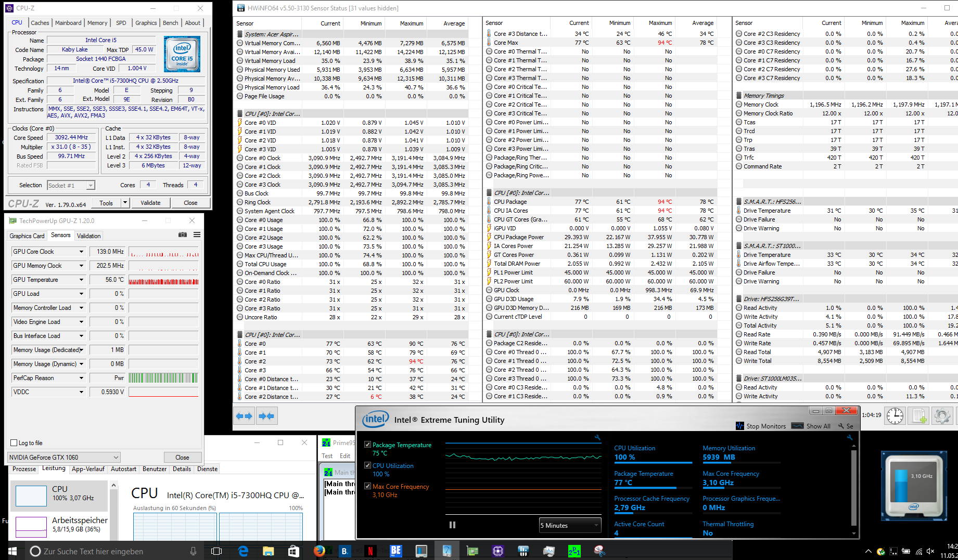Open Microsoft Store from the taskbar

[x=293, y=551]
